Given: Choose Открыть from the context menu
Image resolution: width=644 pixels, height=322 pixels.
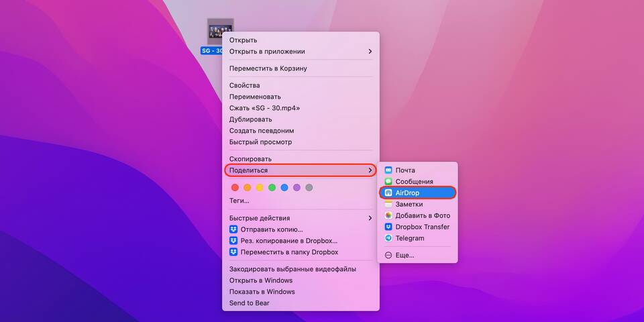Looking at the screenshot, I should 301,40.
